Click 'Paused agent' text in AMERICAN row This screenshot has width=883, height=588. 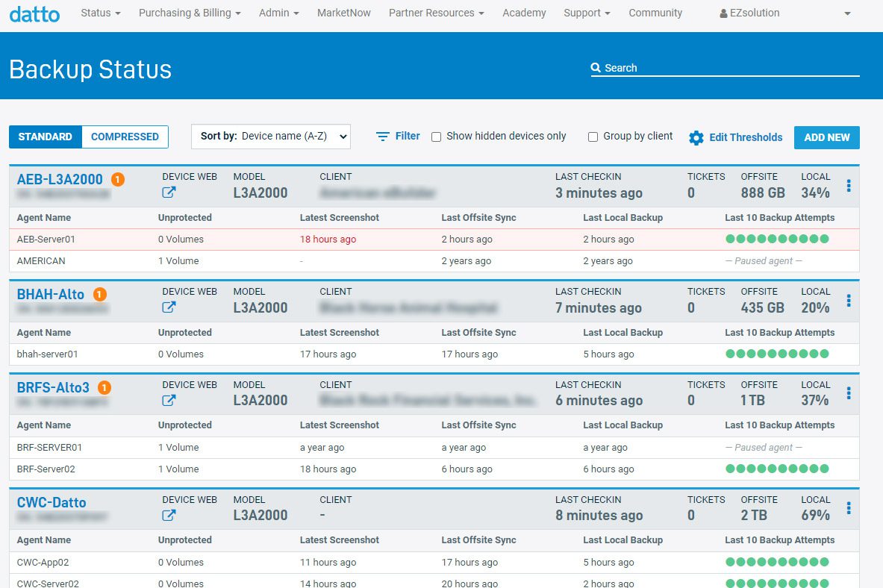[x=764, y=260]
